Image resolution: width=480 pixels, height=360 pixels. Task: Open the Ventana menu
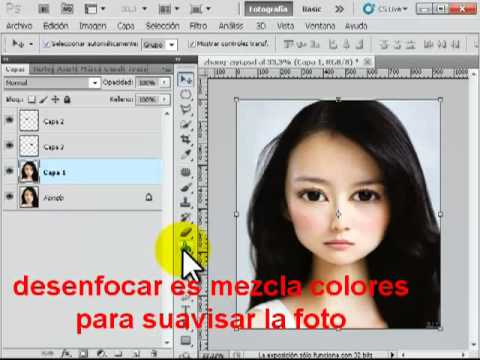tap(320, 26)
